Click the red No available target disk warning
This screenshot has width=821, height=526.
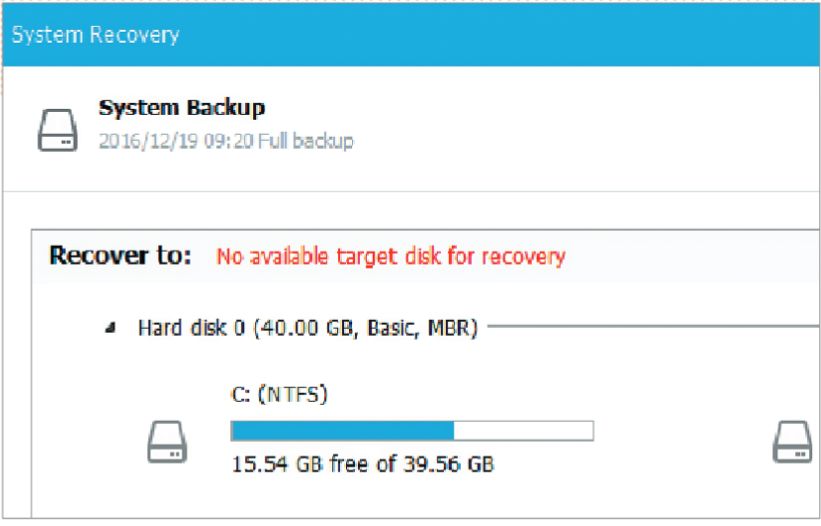391,256
